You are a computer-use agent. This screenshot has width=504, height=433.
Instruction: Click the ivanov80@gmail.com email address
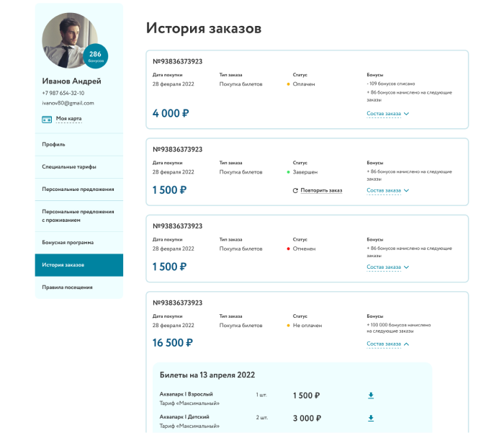tap(68, 103)
